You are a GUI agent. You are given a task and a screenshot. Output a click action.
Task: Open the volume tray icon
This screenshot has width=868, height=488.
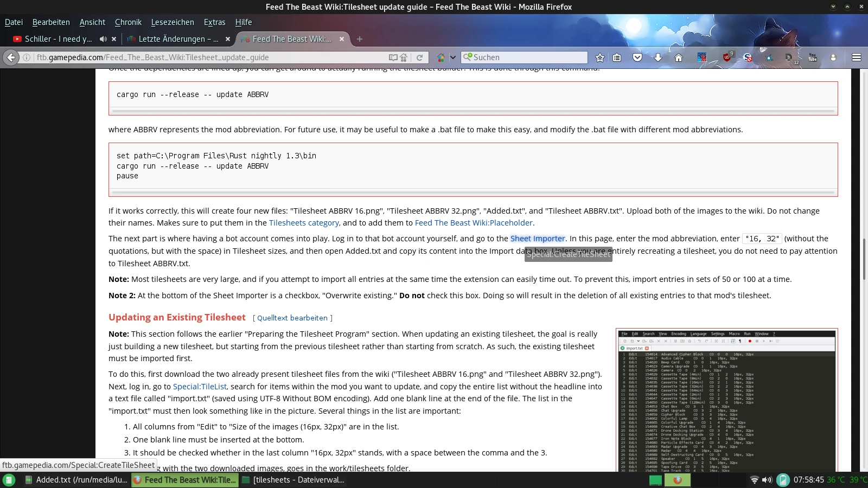pyautogui.click(x=767, y=480)
